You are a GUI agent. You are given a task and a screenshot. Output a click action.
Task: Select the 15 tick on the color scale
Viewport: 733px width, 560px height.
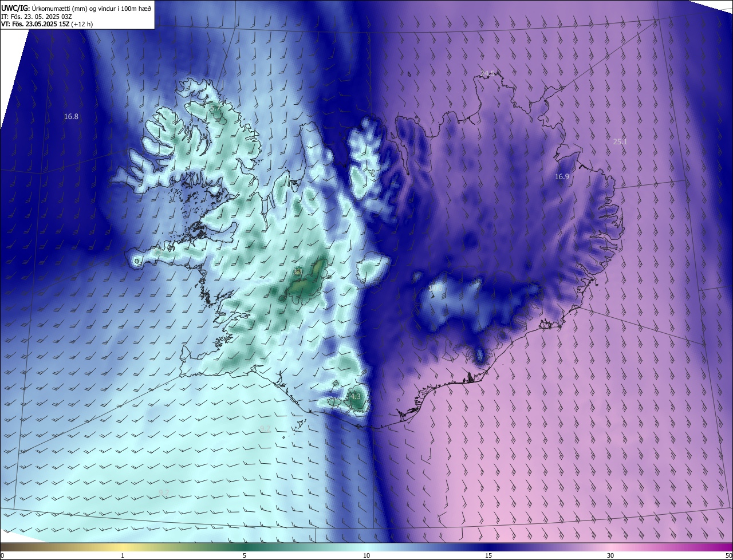[488, 555]
